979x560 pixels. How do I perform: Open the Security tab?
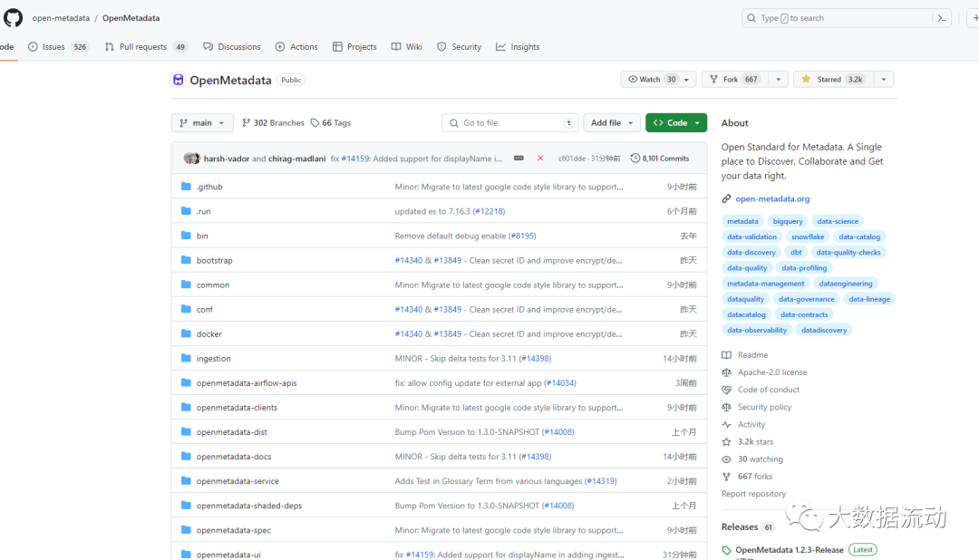click(459, 47)
